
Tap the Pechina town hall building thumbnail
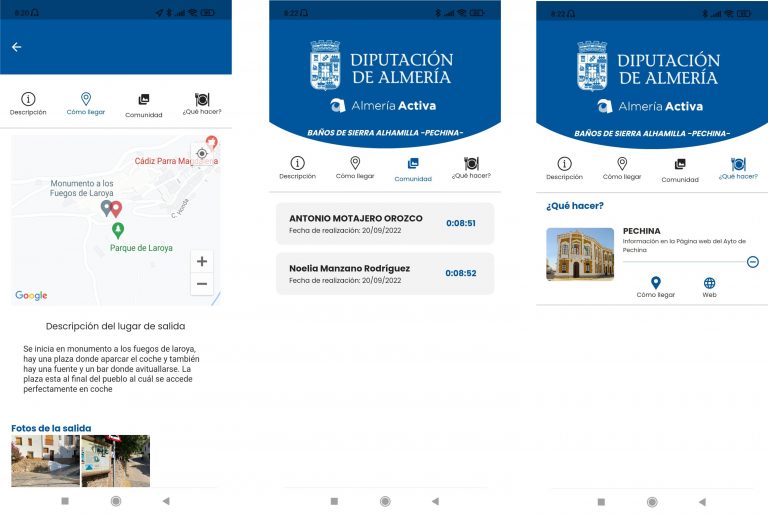[x=580, y=254]
